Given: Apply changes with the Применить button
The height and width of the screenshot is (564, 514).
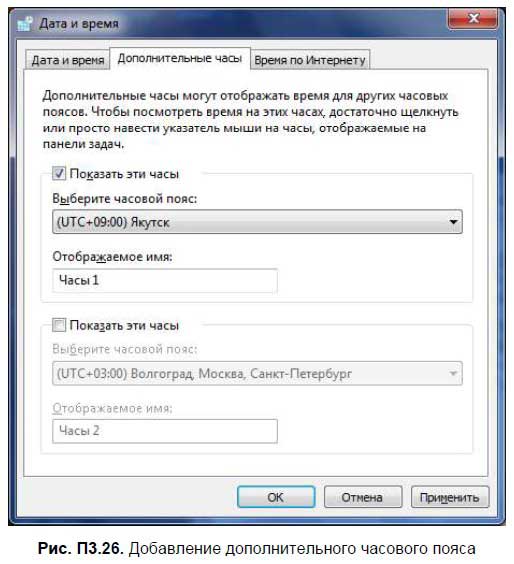Looking at the screenshot, I should [x=450, y=497].
